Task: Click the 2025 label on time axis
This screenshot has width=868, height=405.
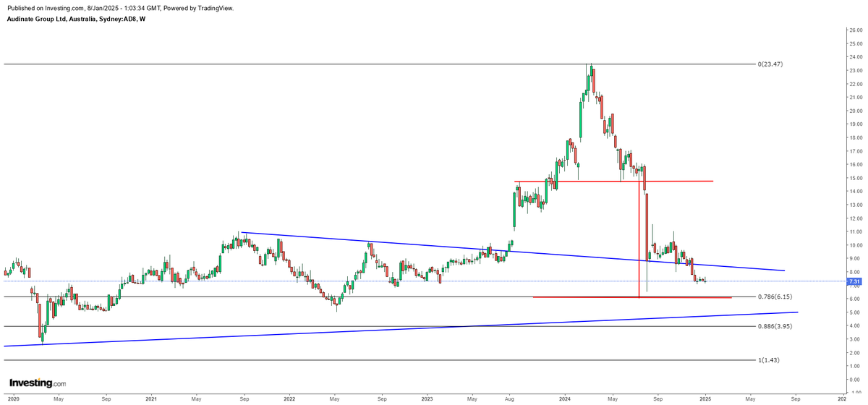Action: [x=705, y=398]
